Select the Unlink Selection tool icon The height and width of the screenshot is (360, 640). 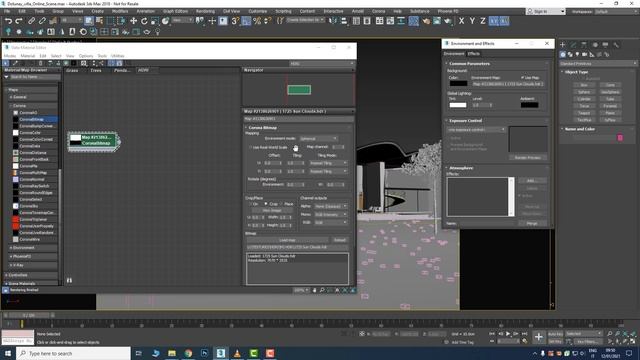click(42, 21)
